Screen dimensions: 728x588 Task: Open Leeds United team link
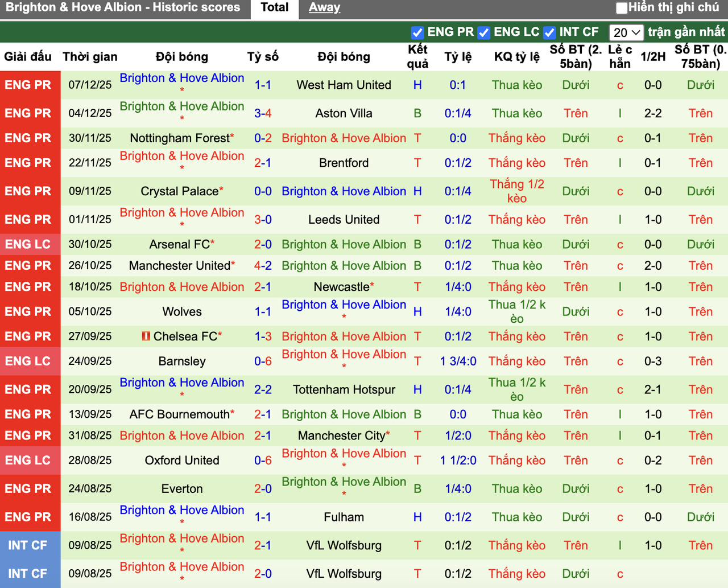click(344, 220)
